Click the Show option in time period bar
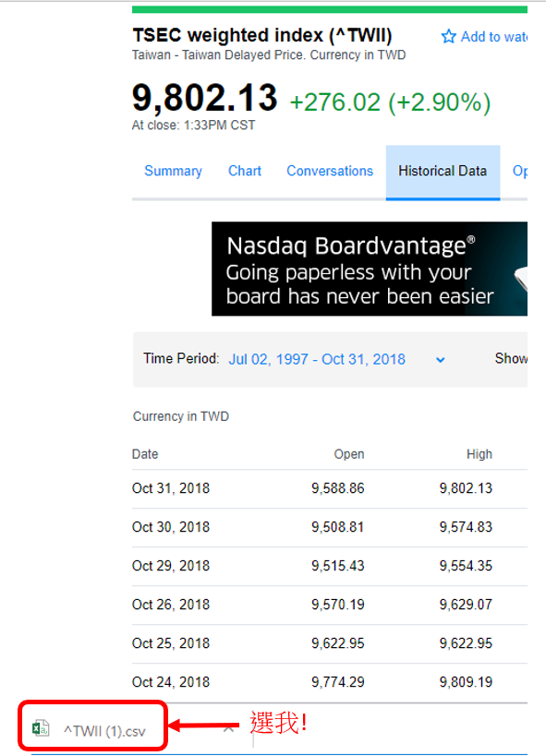The height and width of the screenshot is (756, 546). pyautogui.click(x=511, y=358)
